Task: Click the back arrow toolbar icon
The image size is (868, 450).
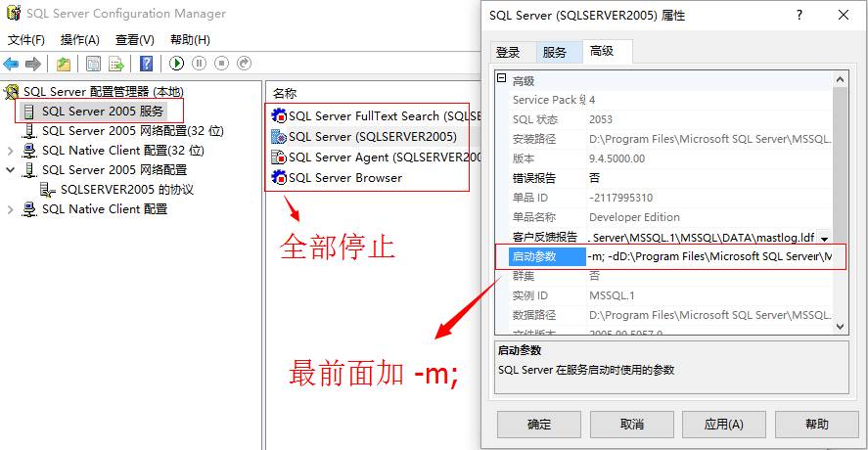Action: tap(11, 64)
